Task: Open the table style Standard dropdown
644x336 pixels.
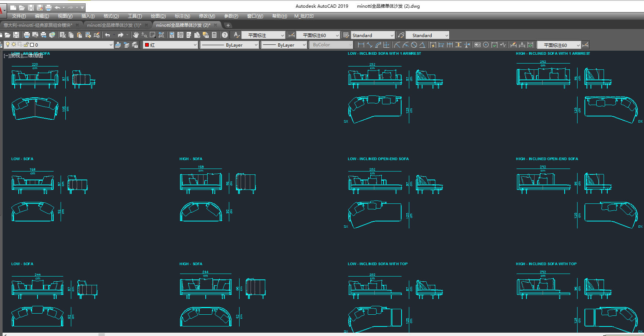Action: click(x=373, y=35)
